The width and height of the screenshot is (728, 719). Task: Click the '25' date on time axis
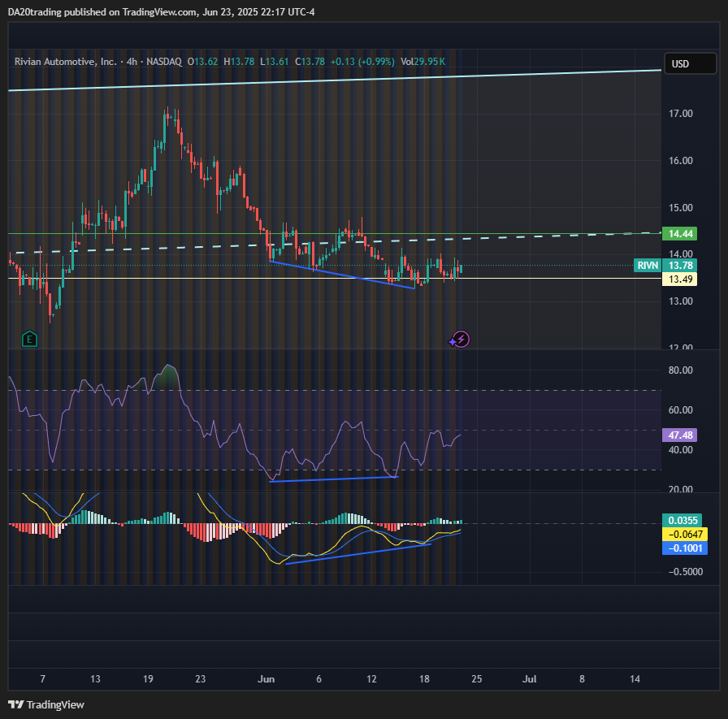(477, 679)
